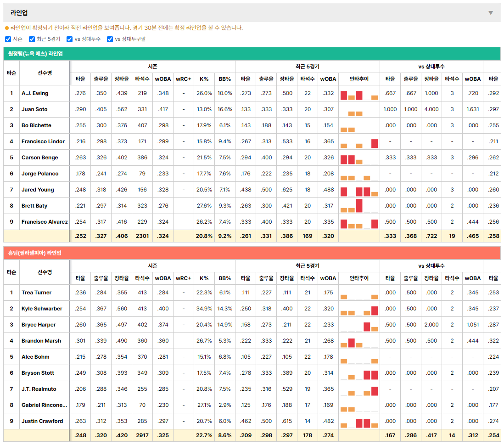
Task: Uncheck the 시즌 checkbox
Action: pyautogui.click(x=8, y=39)
